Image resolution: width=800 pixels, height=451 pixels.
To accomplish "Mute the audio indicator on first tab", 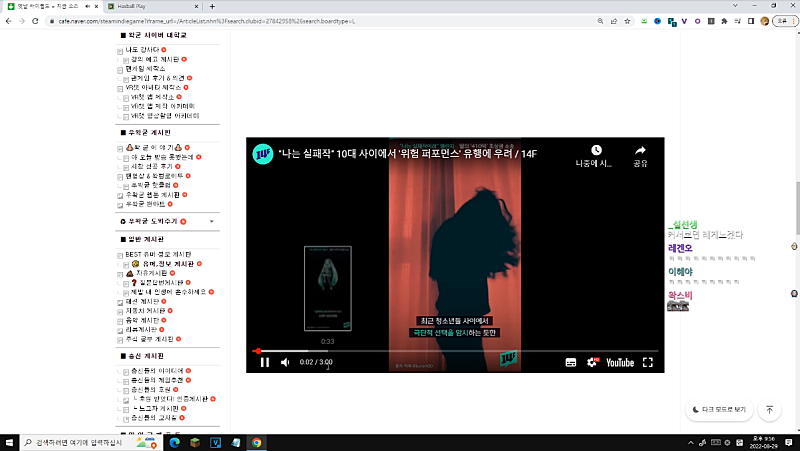I will pyautogui.click(x=87, y=6).
